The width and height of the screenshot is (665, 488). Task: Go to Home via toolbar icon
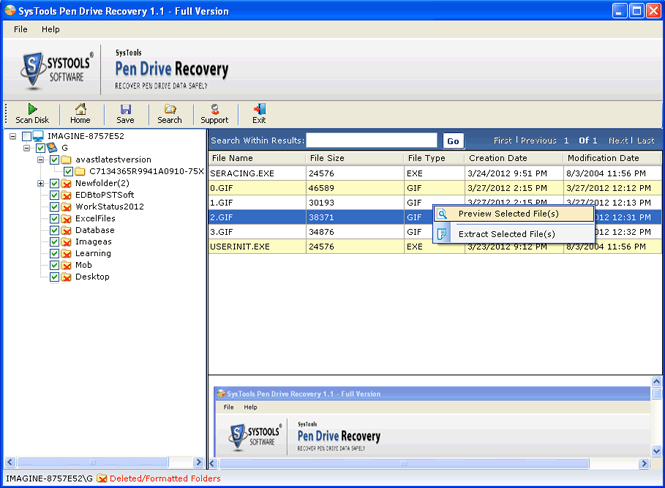click(x=80, y=109)
